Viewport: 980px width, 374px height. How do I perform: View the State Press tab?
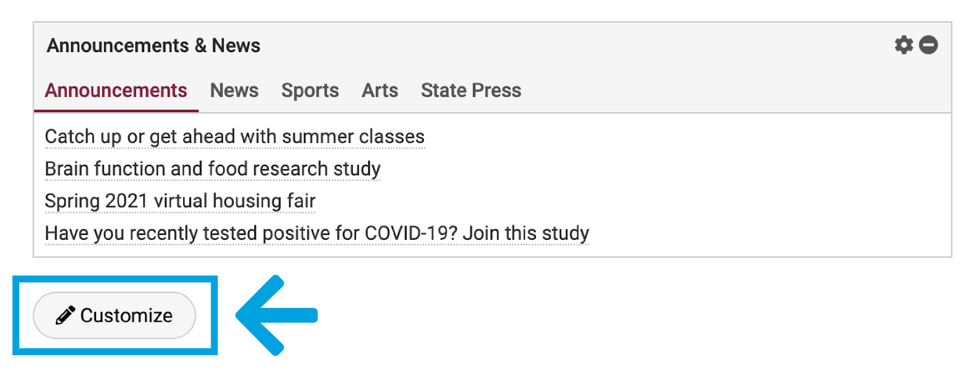[471, 91]
